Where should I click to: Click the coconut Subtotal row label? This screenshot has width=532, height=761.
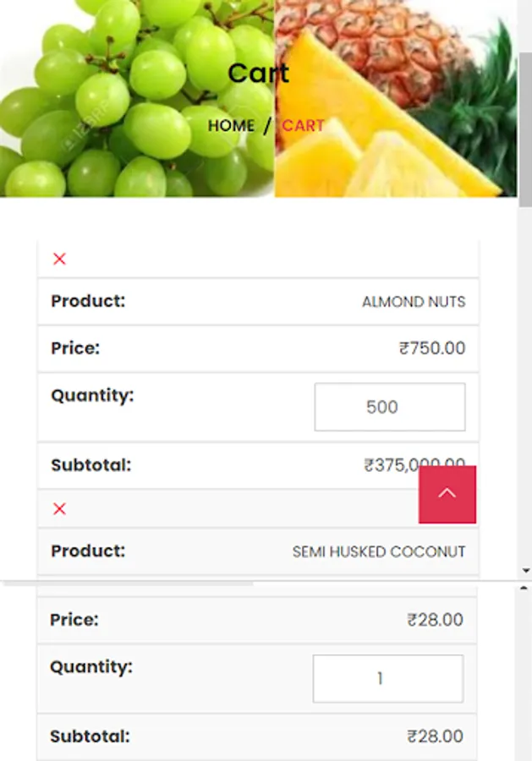point(90,736)
